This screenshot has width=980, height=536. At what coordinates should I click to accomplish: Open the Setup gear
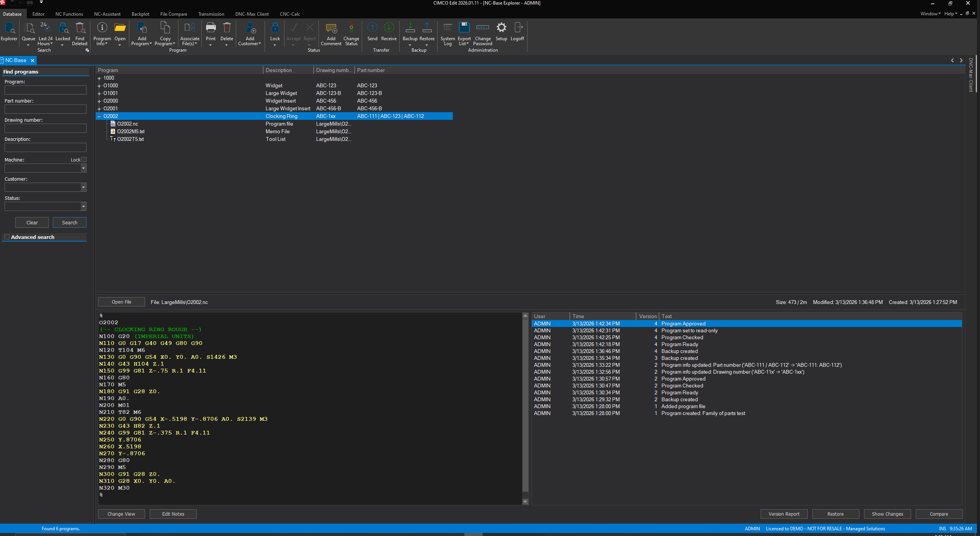(x=501, y=28)
